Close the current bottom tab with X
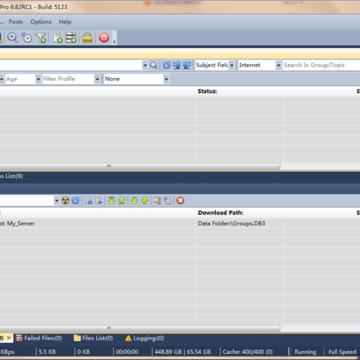 coord(9,338)
